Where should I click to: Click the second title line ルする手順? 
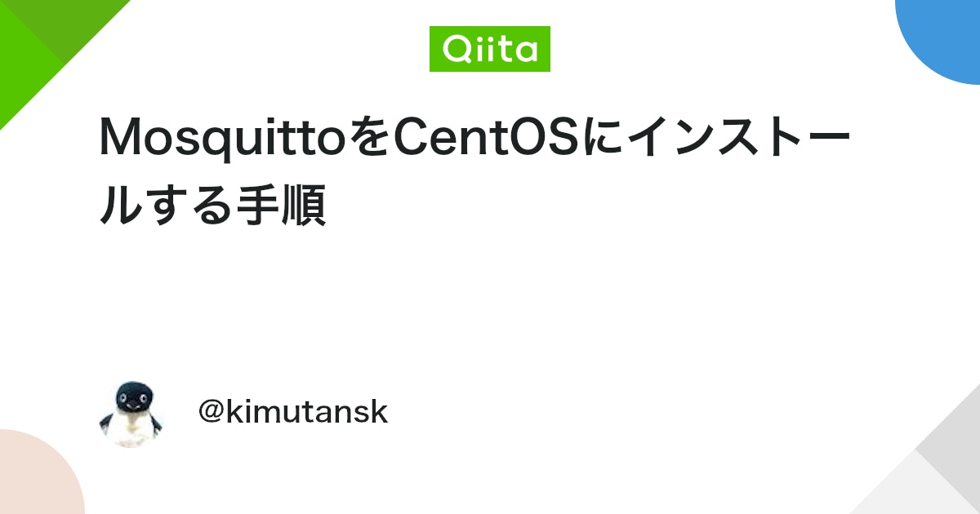pyautogui.click(x=212, y=206)
